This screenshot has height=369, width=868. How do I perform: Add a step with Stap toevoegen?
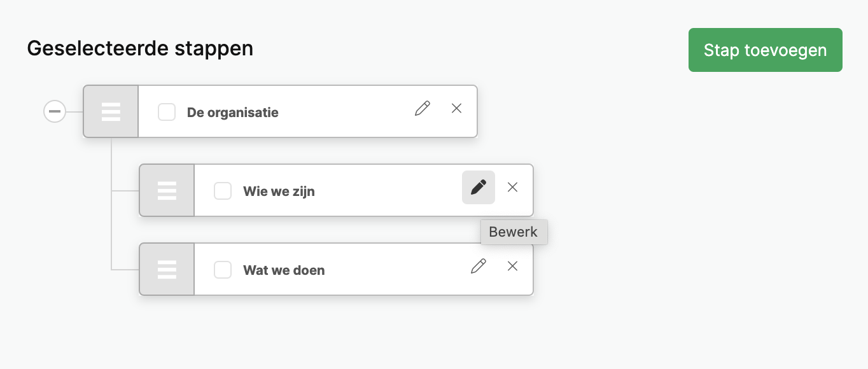pyautogui.click(x=766, y=50)
